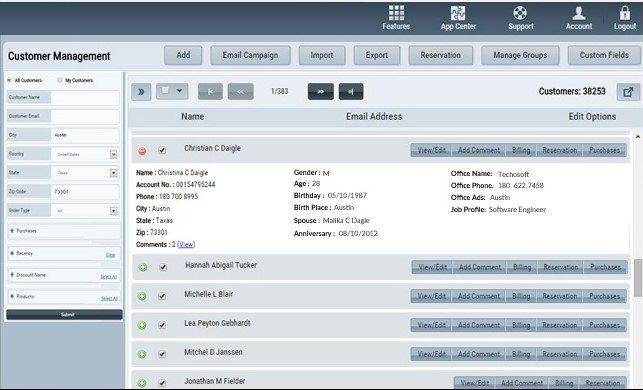Click the Import button
This screenshot has height=390, width=643.
click(322, 55)
